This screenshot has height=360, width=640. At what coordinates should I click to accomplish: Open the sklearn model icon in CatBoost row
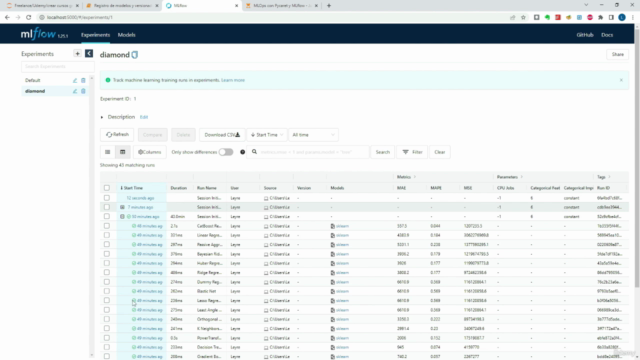pos(333,226)
